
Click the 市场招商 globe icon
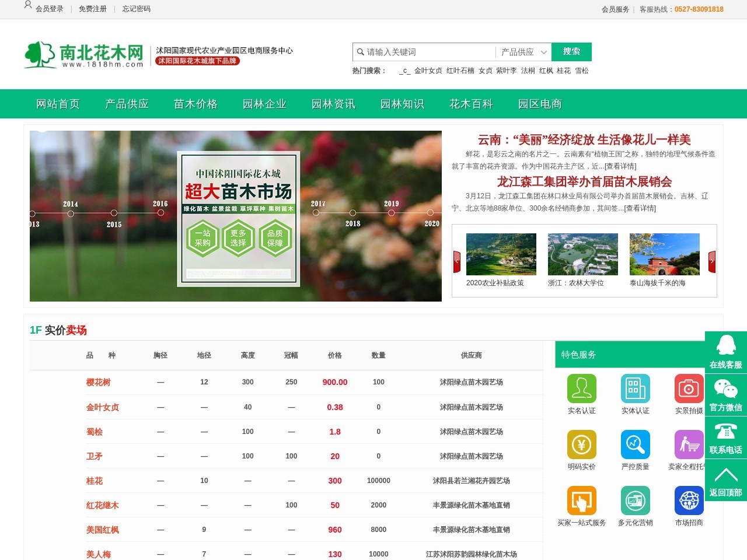(x=689, y=499)
